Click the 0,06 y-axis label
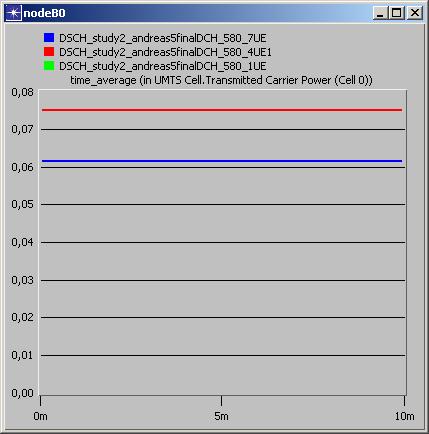 tap(23, 167)
